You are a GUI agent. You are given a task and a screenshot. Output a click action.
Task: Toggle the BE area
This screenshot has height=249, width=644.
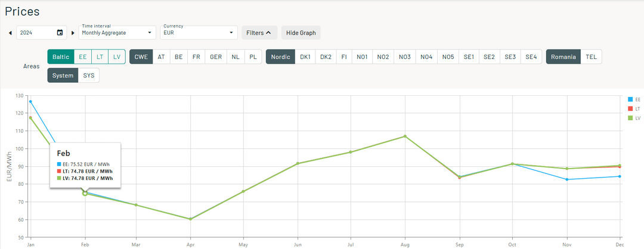[x=179, y=57]
